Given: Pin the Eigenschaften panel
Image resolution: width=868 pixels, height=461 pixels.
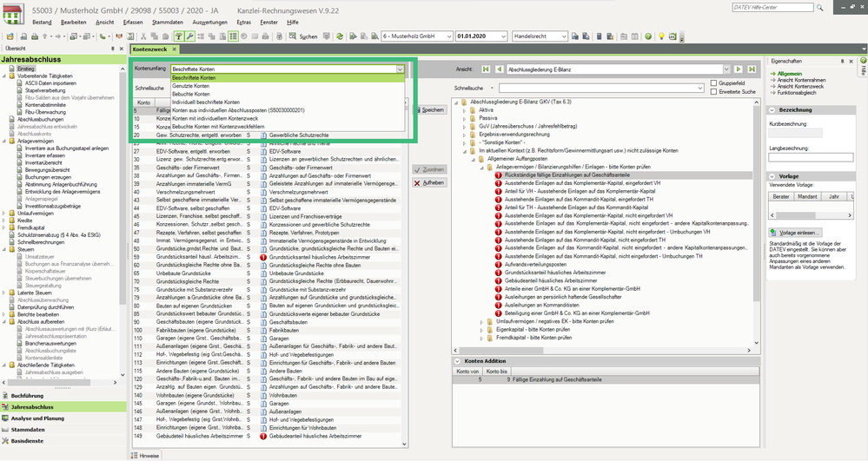Looking at the screenshot, I should (x=843, y=62).
